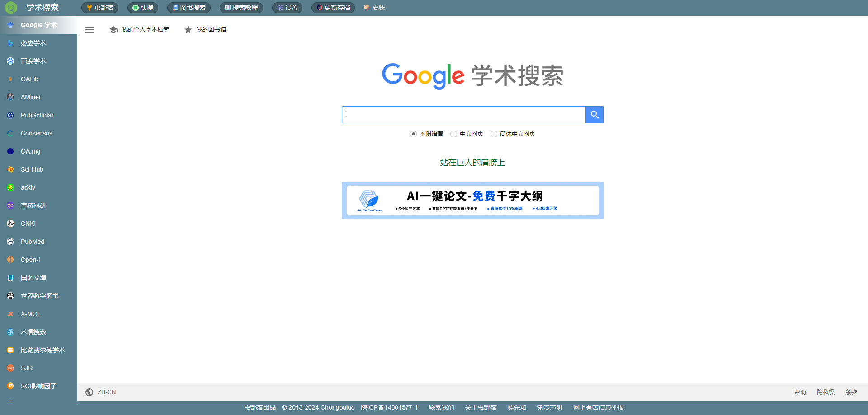This screenshot has width=868, height=415.
Task: Select the 中文网页 radio button
Action: click(x=453, y=134)
